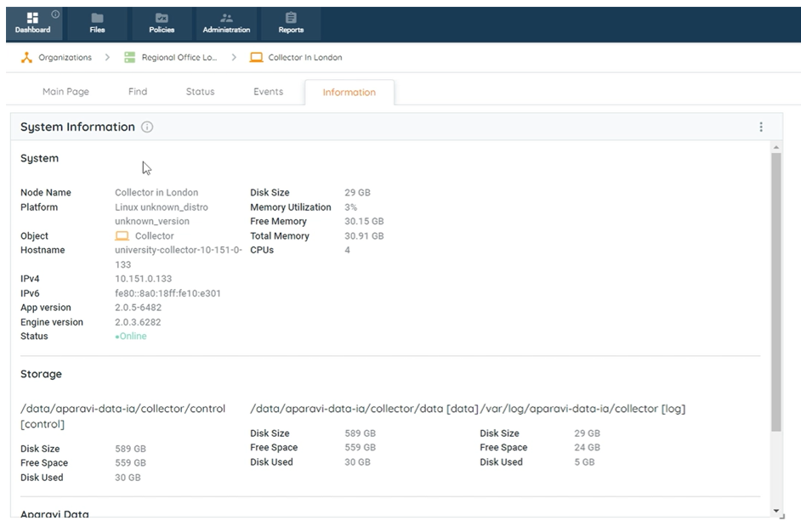Navigate to Regional Office breadcrumb link
The image size is (801, 532).
point(179,58)
